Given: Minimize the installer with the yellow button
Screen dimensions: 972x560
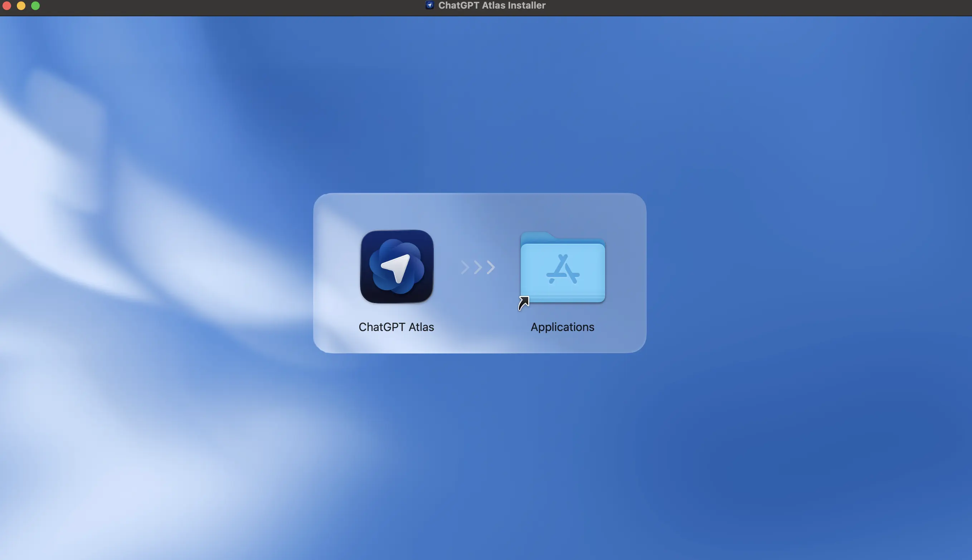Looking at the screenshot, I should point(21,5).
